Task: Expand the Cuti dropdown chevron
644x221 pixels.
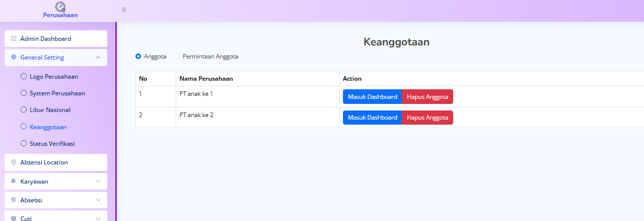Action: pos(98,218)
